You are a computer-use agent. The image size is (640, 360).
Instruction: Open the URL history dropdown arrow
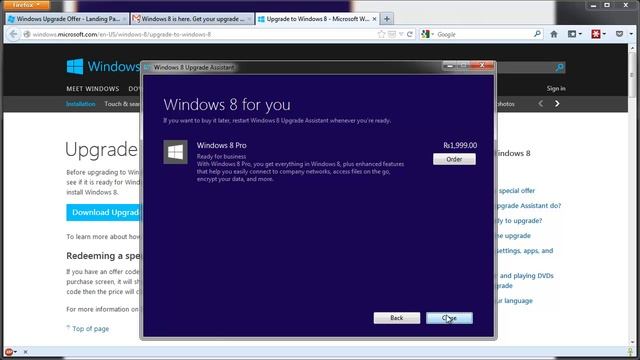pyautogui.click(x=401, y=34)
